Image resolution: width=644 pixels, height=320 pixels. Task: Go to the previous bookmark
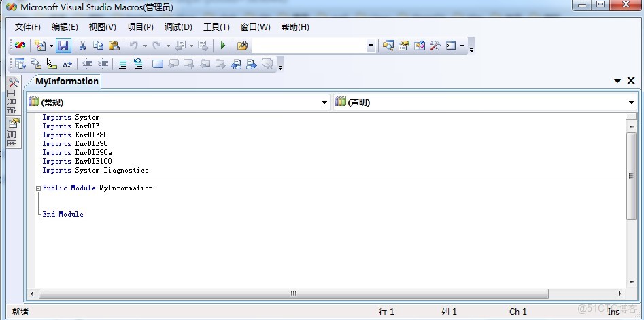[173, 64]
